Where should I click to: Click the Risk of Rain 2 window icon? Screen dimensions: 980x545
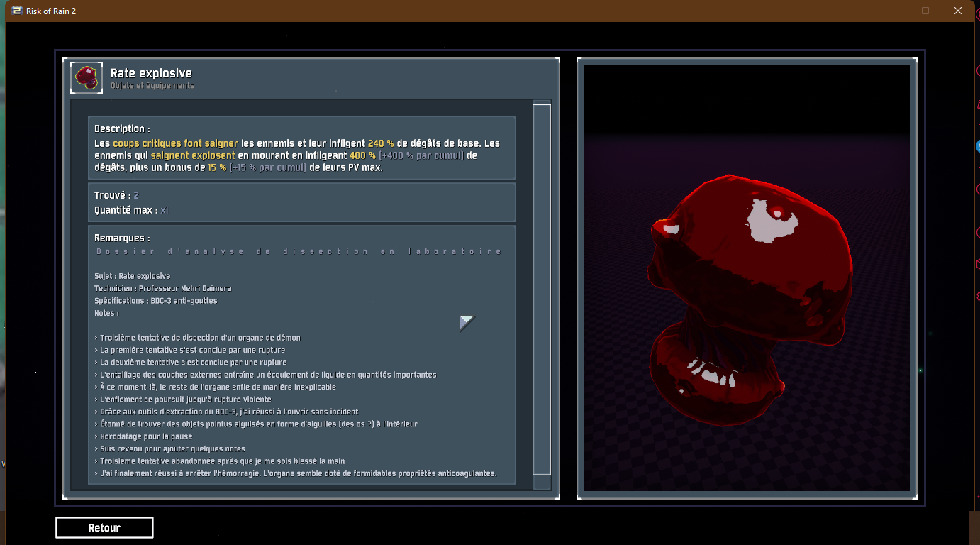pyautogui.click(x=16, y=11)
